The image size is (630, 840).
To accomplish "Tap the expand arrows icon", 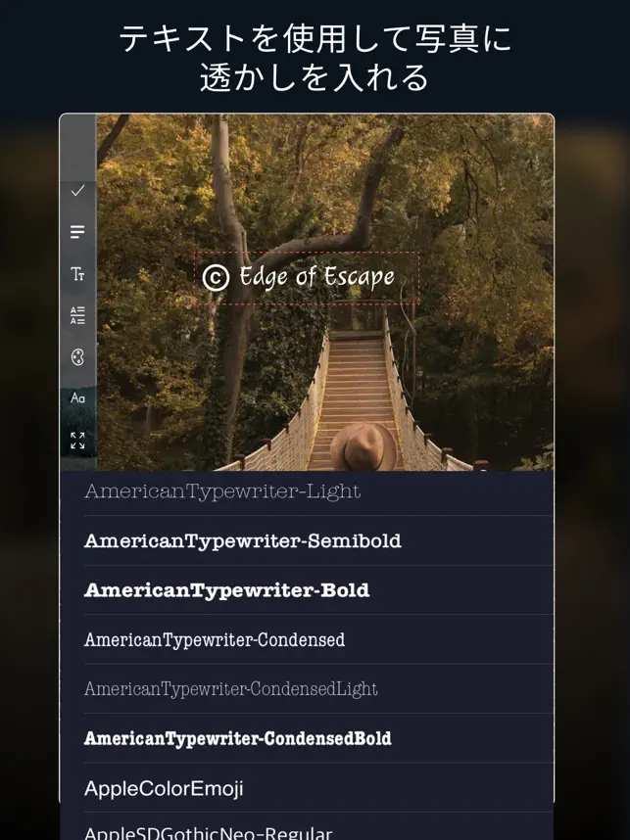I will tap(77, 441).
